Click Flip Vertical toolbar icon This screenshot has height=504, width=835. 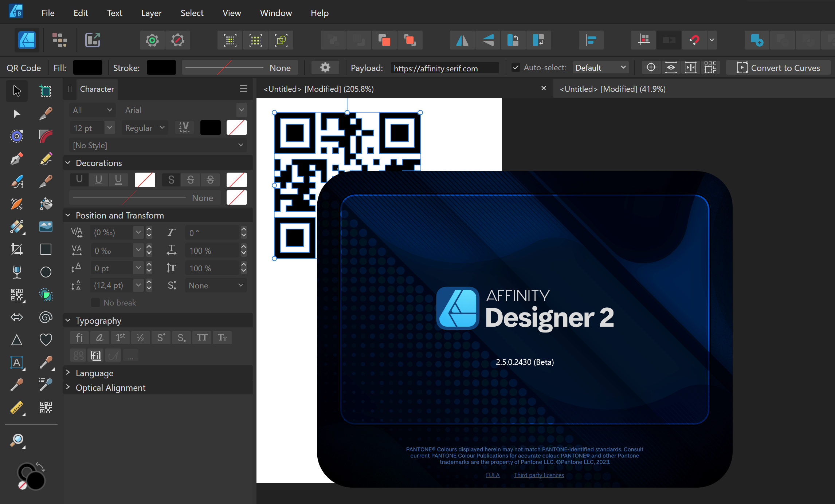(488, 40)
